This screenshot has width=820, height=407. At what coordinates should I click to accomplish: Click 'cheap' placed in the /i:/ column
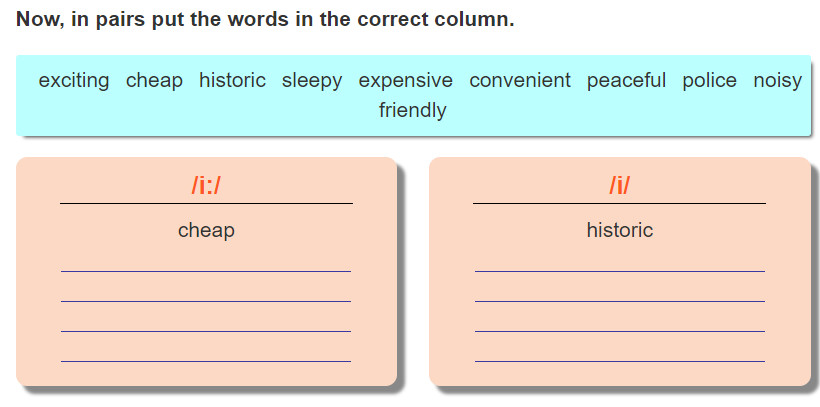click(206, 230)
